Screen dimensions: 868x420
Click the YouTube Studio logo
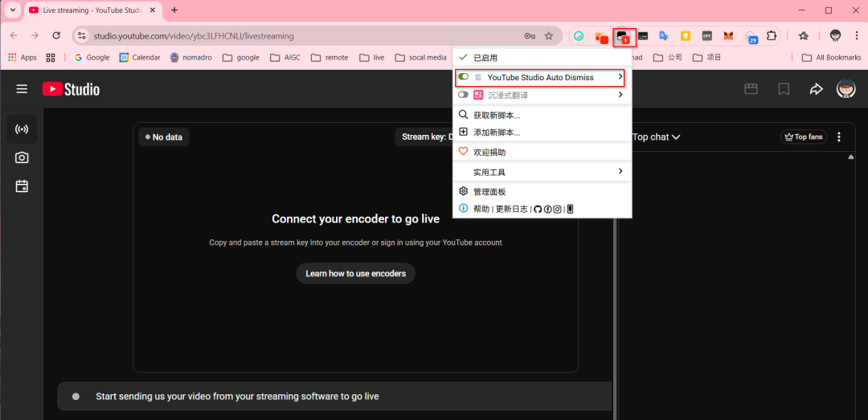tap(71, 89)
